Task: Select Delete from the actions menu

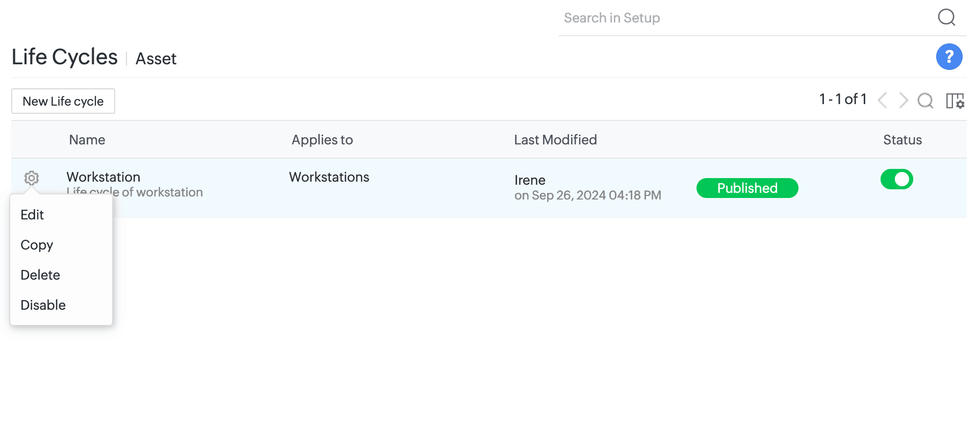Action: (x=40, y=275)
